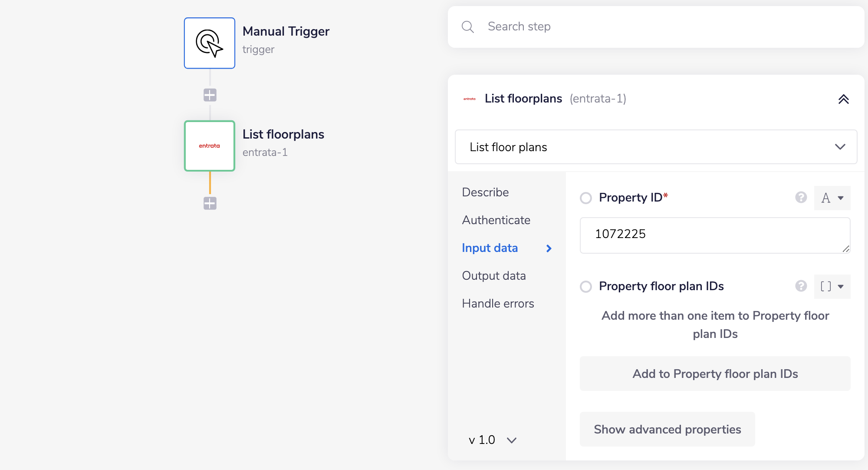Switch to the Output data tab
Image resolution: width=868 pixels, height=470 pixels.
[x=494, y=276]
